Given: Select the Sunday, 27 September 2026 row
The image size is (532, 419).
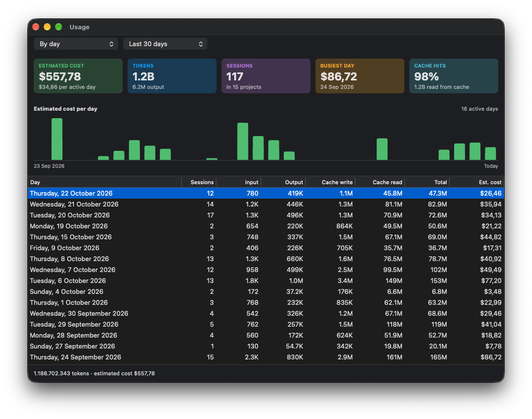Looking at the screenshot, I should point(266,346).
